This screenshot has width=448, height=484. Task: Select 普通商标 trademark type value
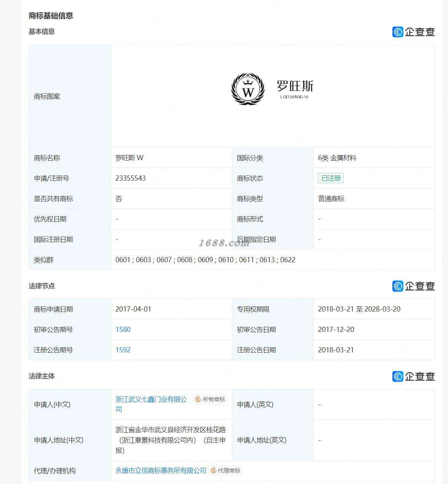331,198
